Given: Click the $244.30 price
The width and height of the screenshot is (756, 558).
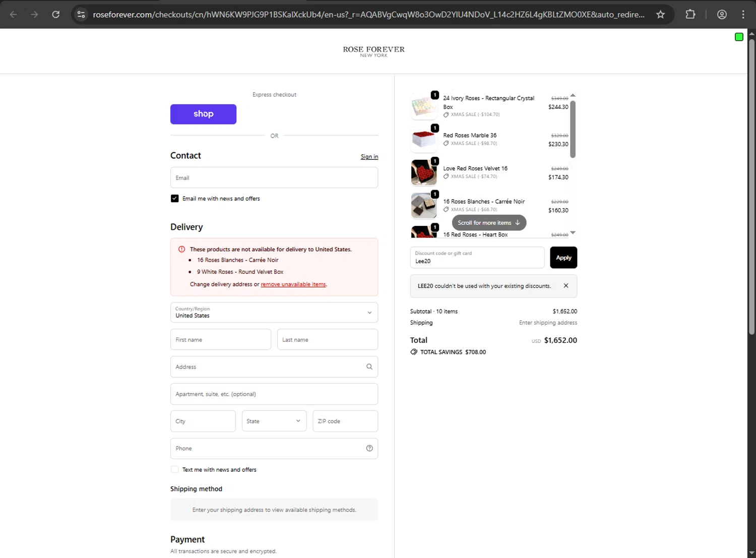Looking at the screenshot, I should (558, 107).
